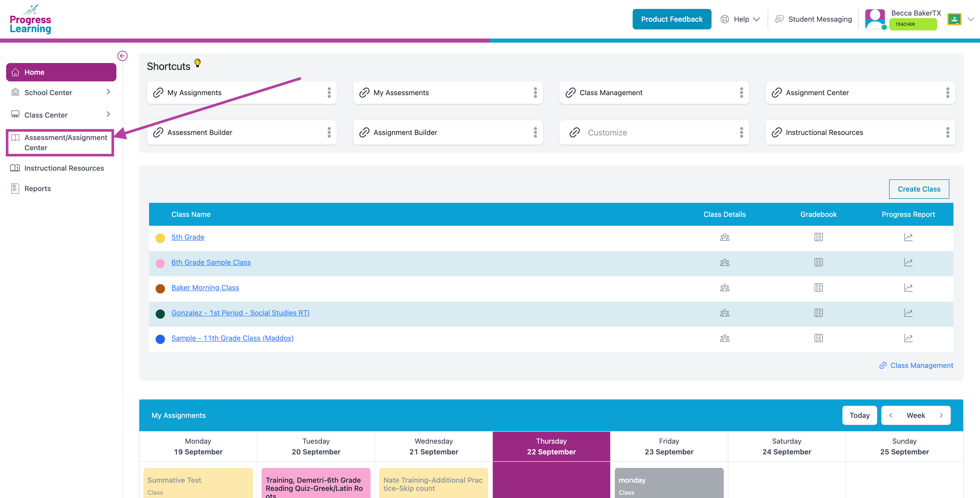Image resolution: width=980 pixels, height=498 pixels.
Task: Click the Google Classroom icon in header
Action: 954,19
